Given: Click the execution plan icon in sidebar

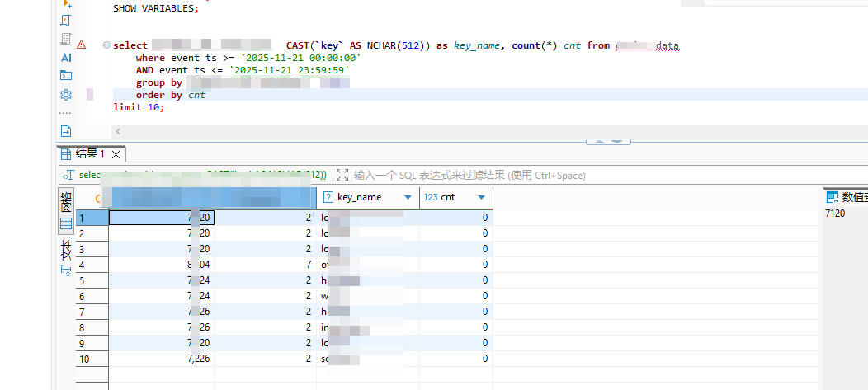Looking at the screenshot, I should [x=66, y=39].
